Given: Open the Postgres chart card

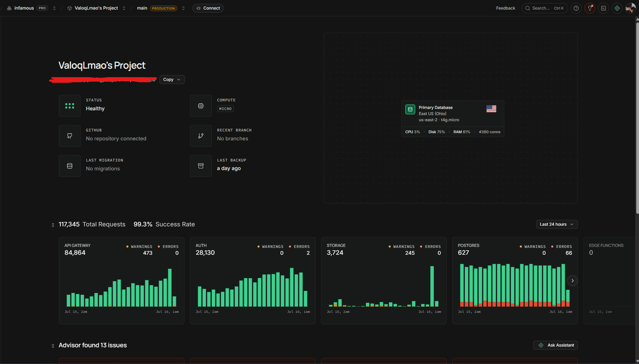Looking at the screenshot, I should pyautogui.click(x=515, y=281).
